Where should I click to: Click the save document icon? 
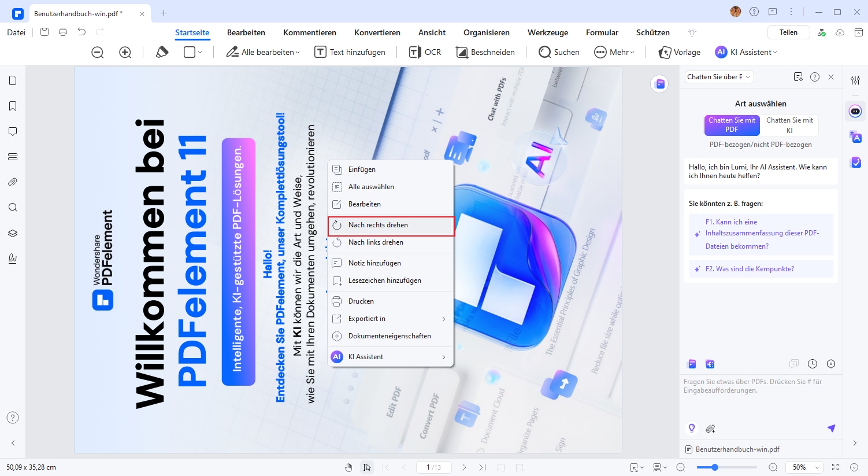tap(44, 32)
